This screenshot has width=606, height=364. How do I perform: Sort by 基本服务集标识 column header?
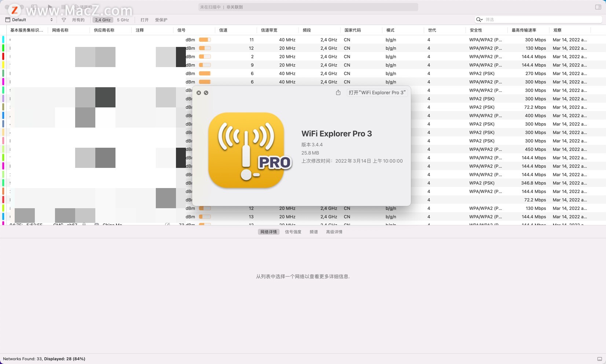pos(27,30)
